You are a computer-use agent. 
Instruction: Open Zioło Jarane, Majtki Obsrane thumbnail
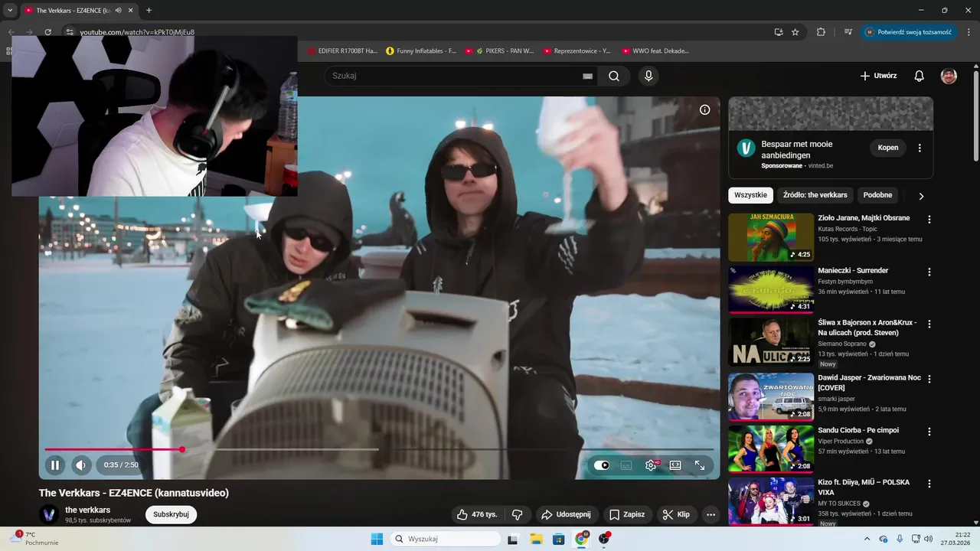(x=771, y=237)
